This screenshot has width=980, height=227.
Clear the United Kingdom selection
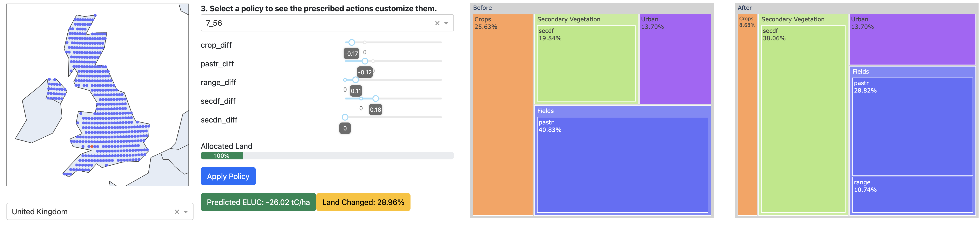point(177,212)
